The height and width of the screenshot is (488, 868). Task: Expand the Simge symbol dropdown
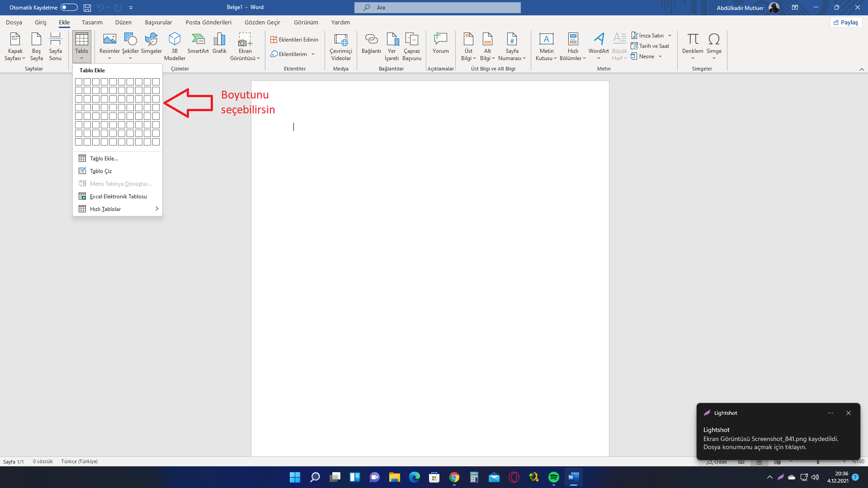point(714,58)
